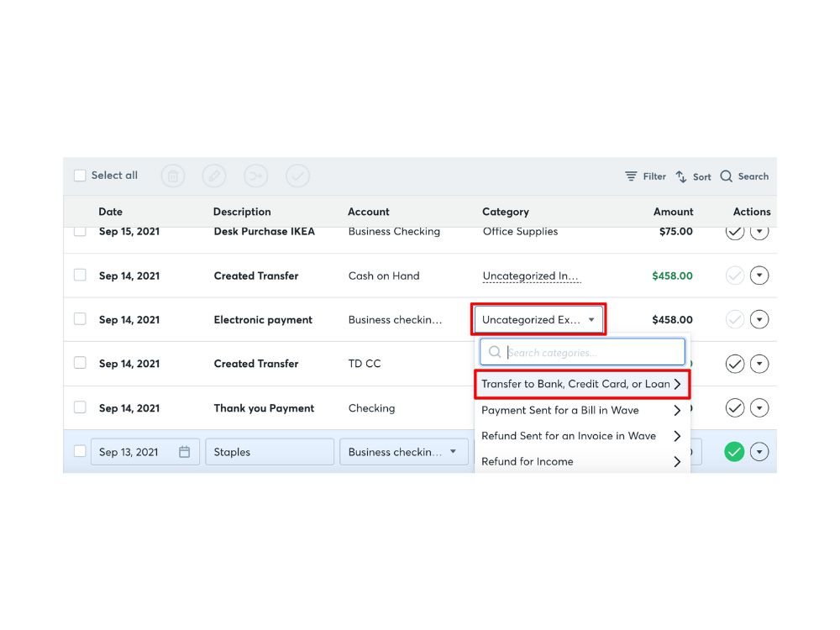Edit the Staples description field
840x630 pixels.
[270, 452]
